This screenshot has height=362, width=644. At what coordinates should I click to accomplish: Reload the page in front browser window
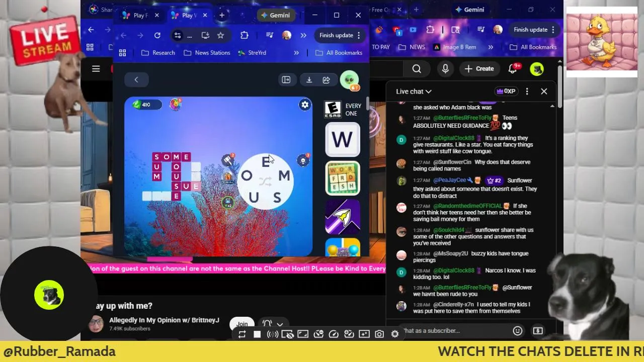157,35
